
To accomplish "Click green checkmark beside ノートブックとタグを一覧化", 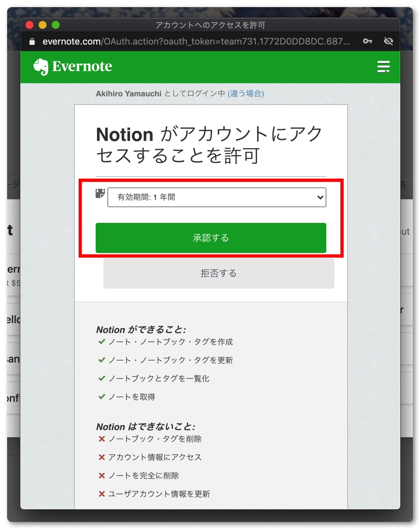I will click(x=101, y=378).
